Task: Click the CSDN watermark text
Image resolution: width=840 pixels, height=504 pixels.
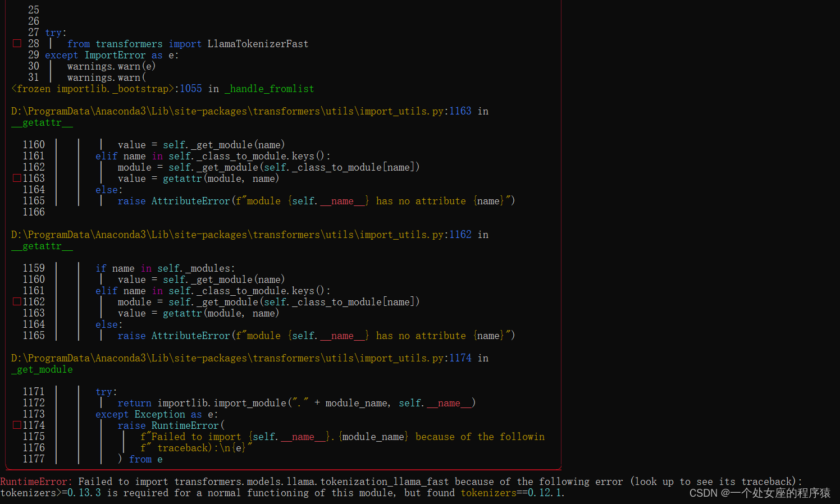Action: coord(760,493)
